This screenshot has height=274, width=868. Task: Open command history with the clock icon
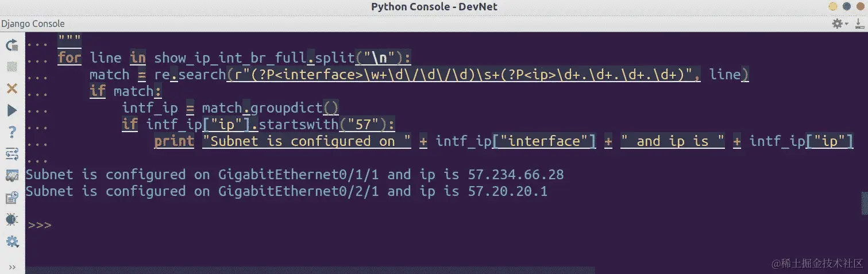11,198
